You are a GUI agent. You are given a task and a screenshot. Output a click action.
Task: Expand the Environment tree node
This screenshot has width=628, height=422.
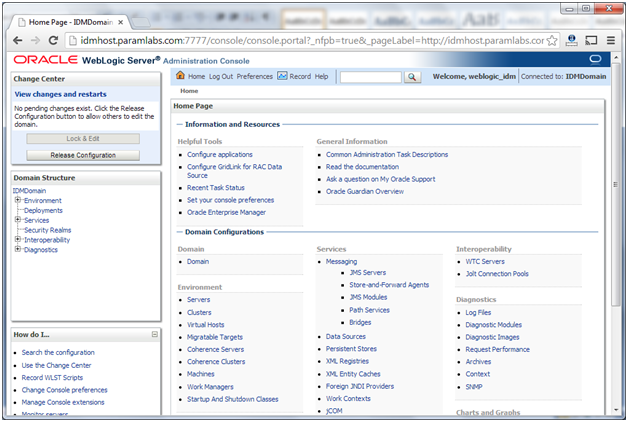point(18,200)
